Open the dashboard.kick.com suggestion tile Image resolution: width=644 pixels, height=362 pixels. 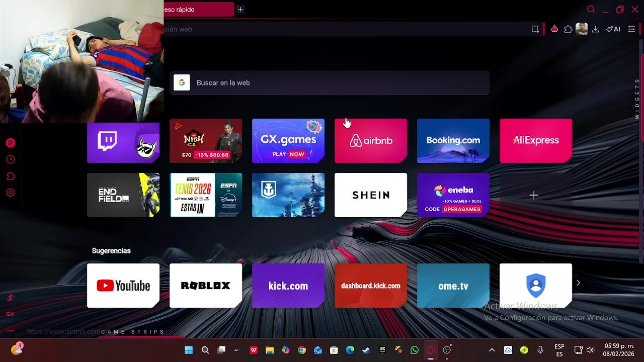(x=371, y=286)
